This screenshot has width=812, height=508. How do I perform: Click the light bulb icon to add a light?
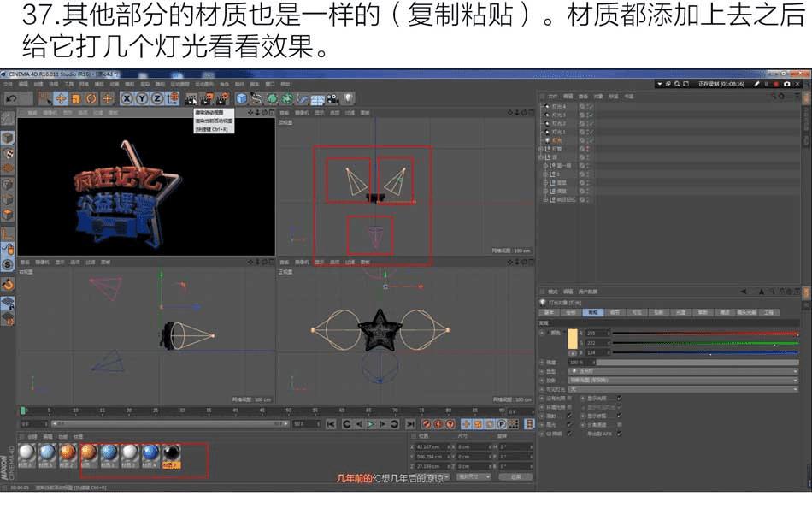(x=348, y=98)
